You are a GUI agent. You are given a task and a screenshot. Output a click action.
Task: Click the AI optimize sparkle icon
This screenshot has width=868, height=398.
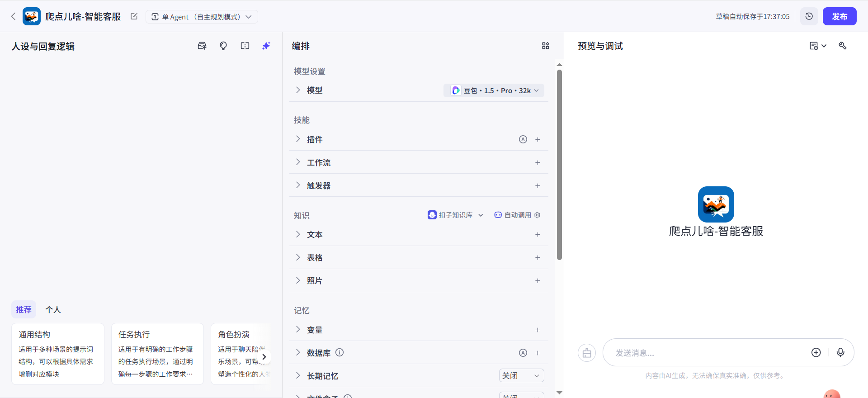(x=266, y=46)
